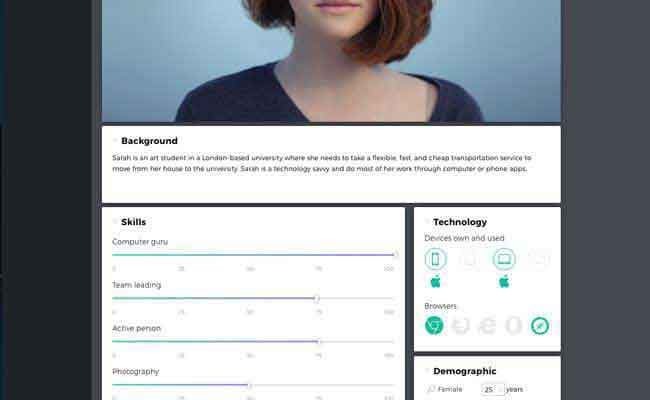Image resolution: width=650 pixels, height=400 pixels.
Task: Toggle the Chrome browser icon
Action: tap(434, 325)
